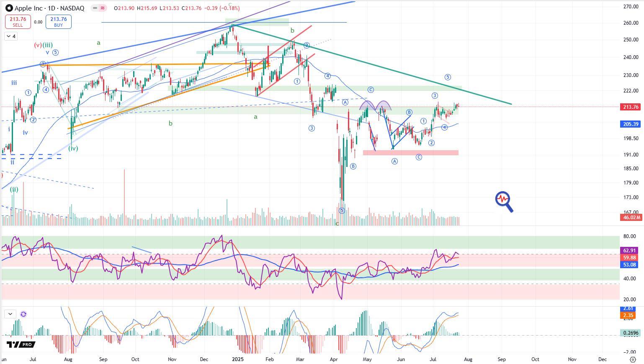
Task: Click the 46.02 M volume label
Action: click(631, 218)
